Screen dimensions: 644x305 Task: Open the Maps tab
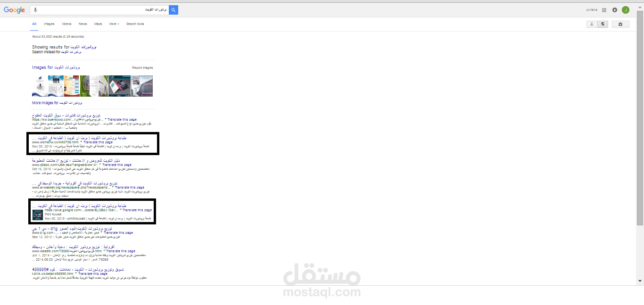(x=98, y=24)
